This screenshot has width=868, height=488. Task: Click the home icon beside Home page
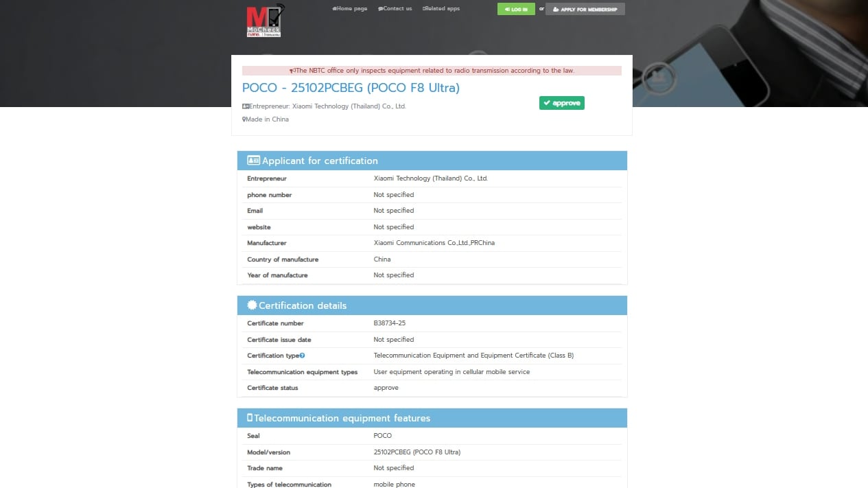coord(336,8)
